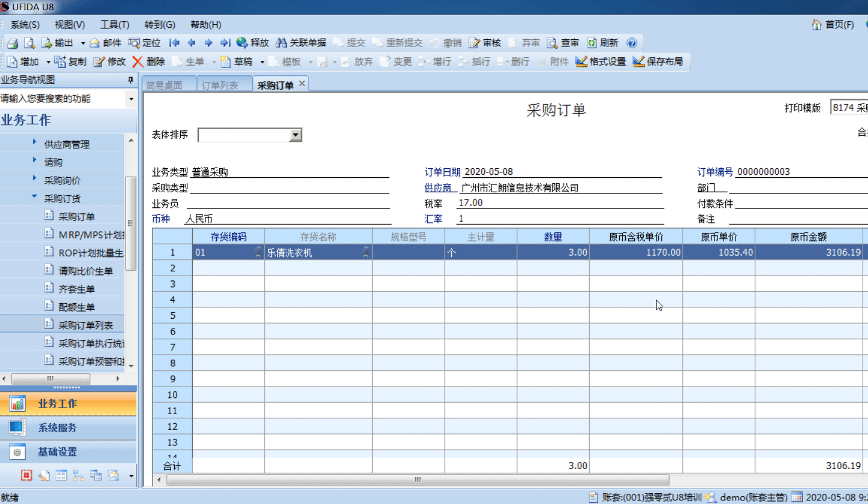Click the red stamp icon in bottom shortcut bar
The image size is (868, 504).
26,476
